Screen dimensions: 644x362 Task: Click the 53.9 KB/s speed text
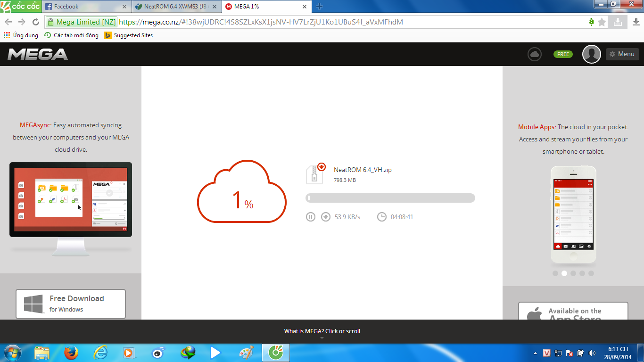tap(347, 217)
